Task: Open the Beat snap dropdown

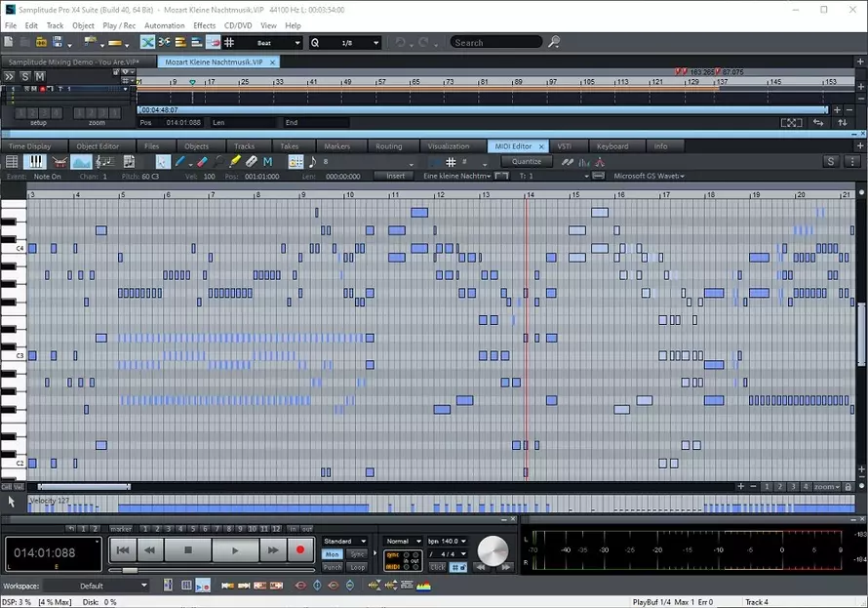Action: click(x=271, y=43)
